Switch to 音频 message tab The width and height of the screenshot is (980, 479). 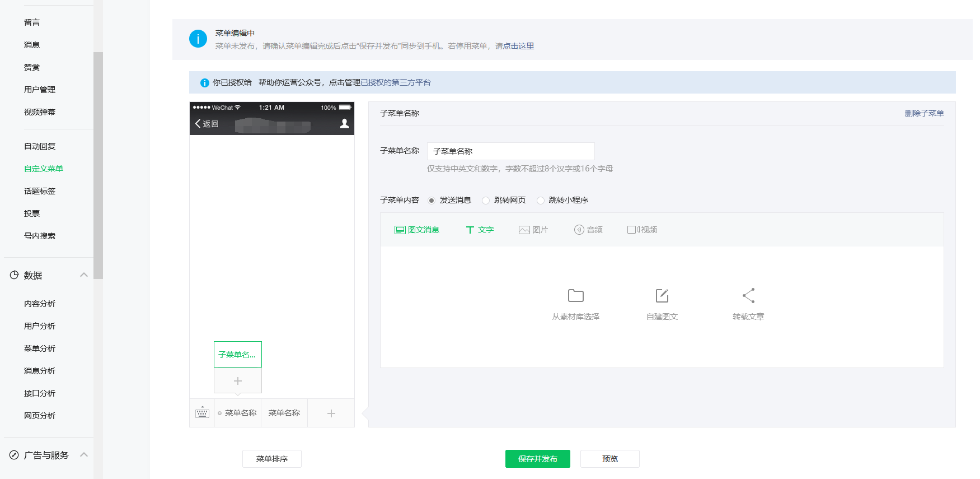[x=588, y=230]
